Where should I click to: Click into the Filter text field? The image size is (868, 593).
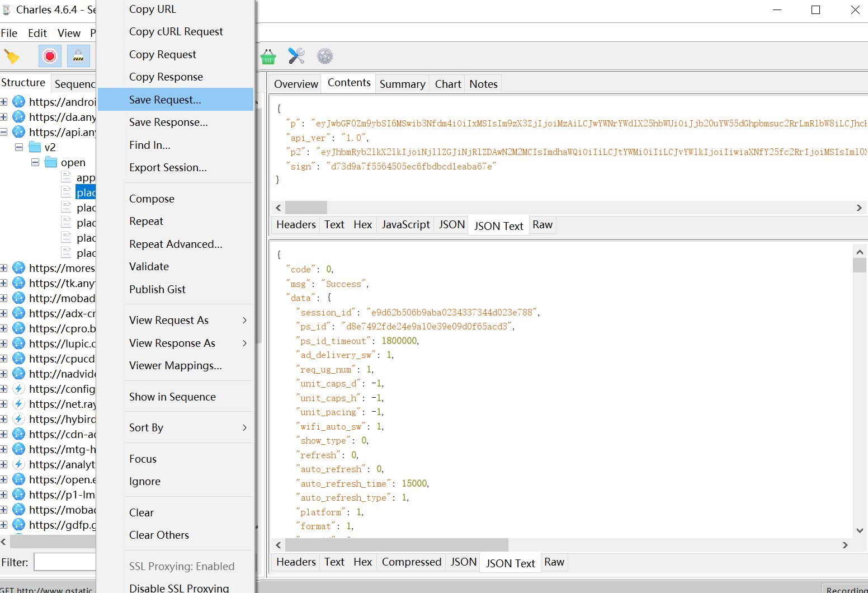tap(65, 562)
